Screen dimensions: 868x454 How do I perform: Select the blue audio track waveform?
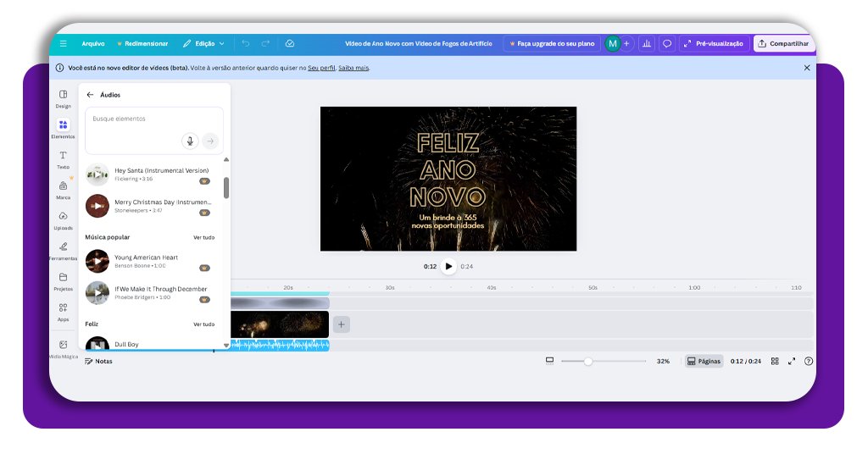point(280,346)
